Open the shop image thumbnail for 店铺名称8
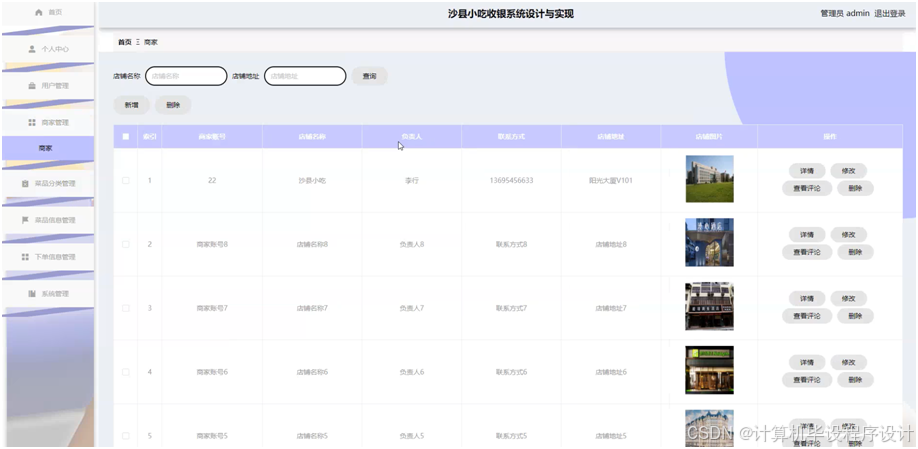 click(710, 242)
